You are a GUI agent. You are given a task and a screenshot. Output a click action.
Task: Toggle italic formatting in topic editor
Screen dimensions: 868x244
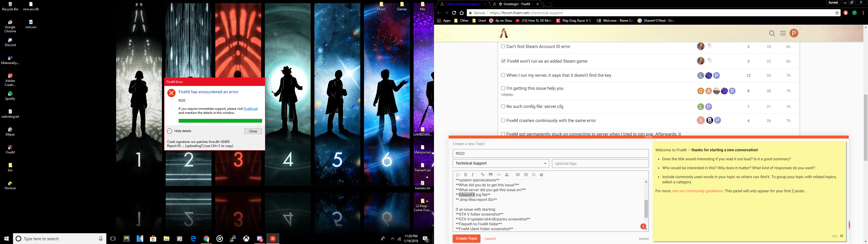(473, 175)
